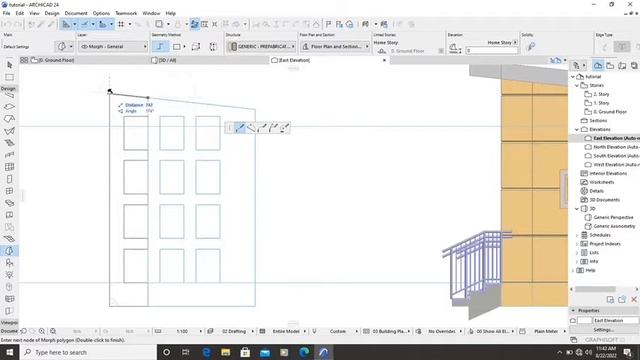Open the Structure dropdown GENERIC - PREFABRICAT...
The width and height of the screenshot is (640, 360).
(261, 47)
